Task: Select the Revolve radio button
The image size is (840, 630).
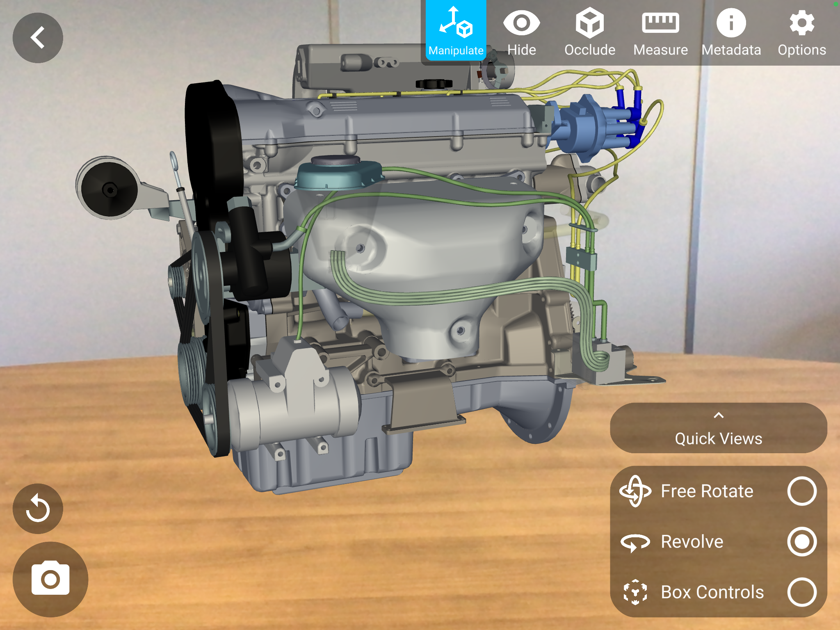Action: (x=801, y=541)
